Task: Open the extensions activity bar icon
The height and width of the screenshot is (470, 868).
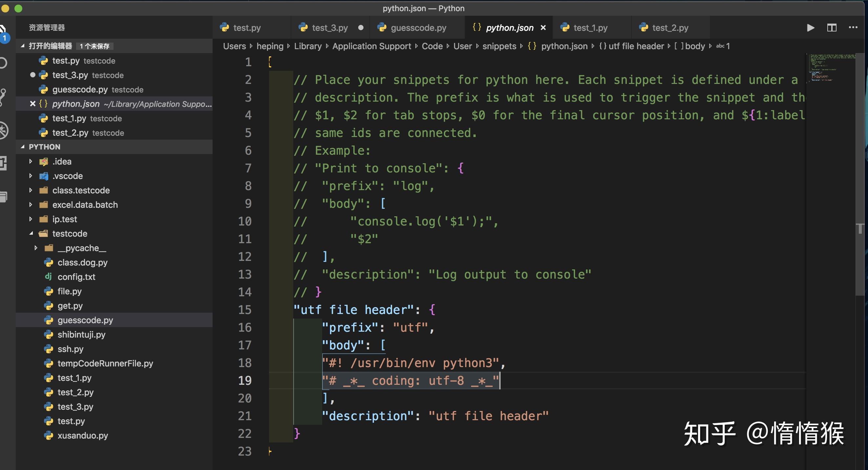Action: click(x=3, y=163)
